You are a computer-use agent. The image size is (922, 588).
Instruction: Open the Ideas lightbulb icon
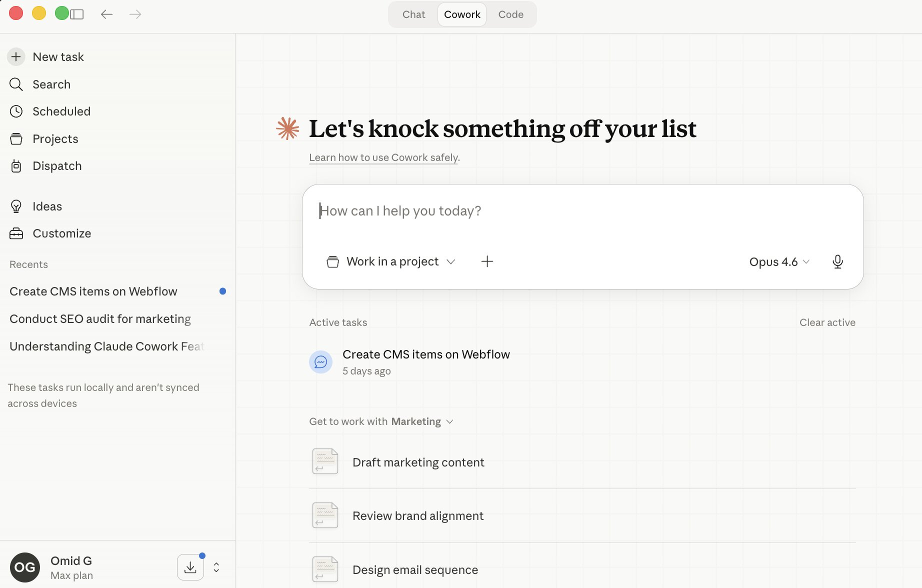(x=16, y=206)
